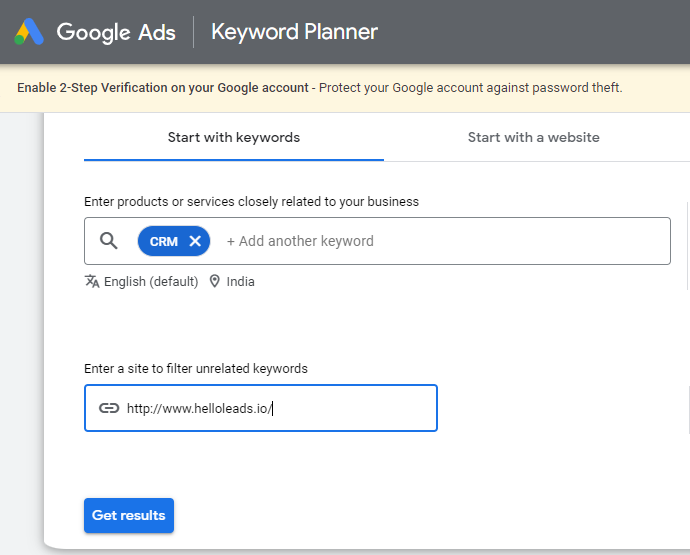Click the Keyword Planner header title

point(294,32)
